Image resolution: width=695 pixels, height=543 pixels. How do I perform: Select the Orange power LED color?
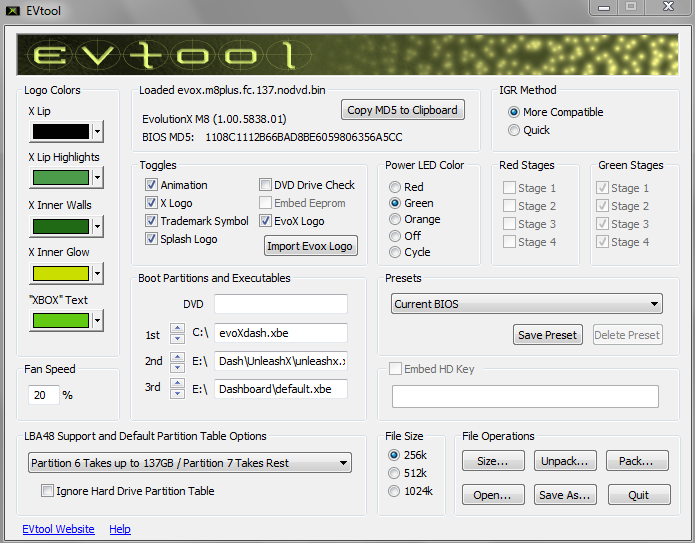point(396,219)
